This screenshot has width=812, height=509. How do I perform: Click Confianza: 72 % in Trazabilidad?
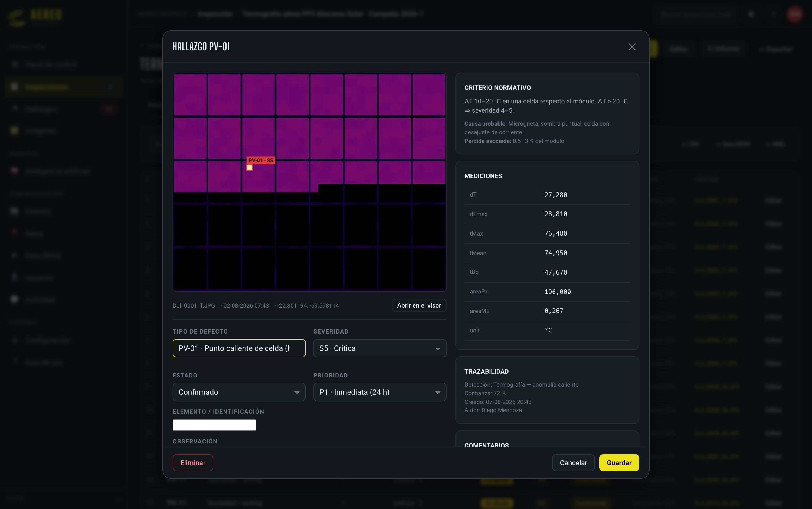484,393
